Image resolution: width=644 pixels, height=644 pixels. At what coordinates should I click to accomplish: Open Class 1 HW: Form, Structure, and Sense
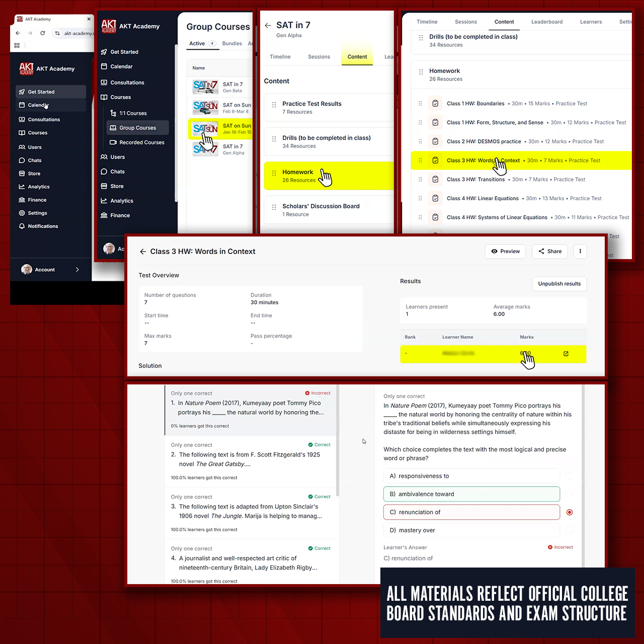click(x=521, y=123)
